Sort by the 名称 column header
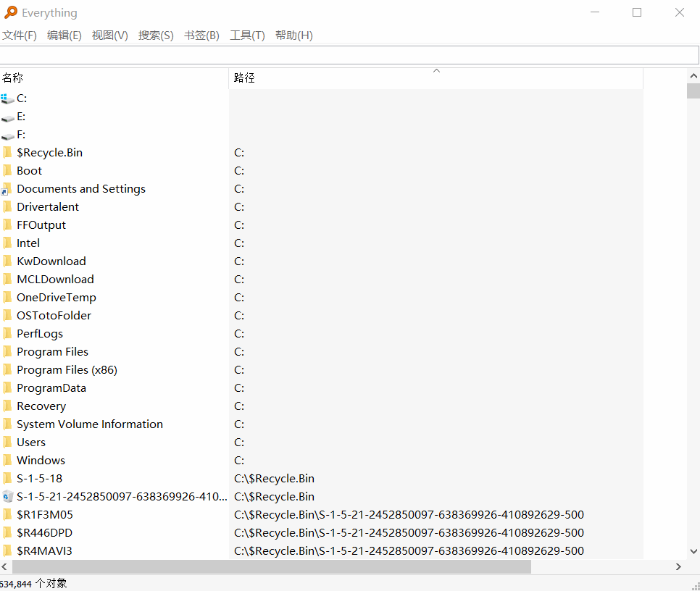Image resolution: width=700 pixels, height=591 pixels. (x=114, y=78)
